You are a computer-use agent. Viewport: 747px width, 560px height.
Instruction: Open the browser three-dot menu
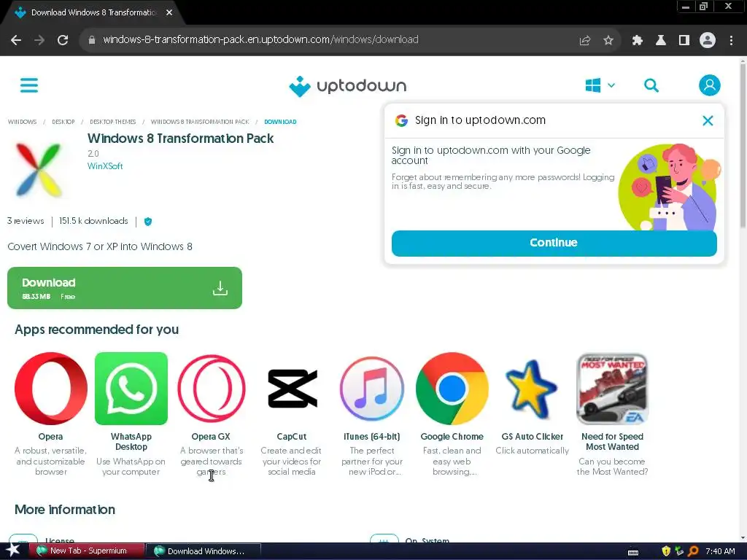point(731,41)
